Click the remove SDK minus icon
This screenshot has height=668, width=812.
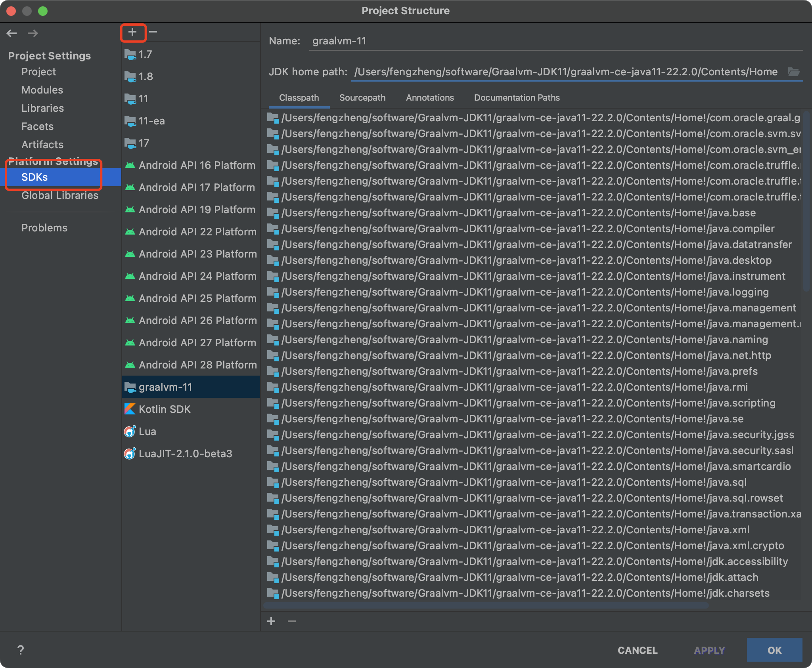tap(153, 32)
